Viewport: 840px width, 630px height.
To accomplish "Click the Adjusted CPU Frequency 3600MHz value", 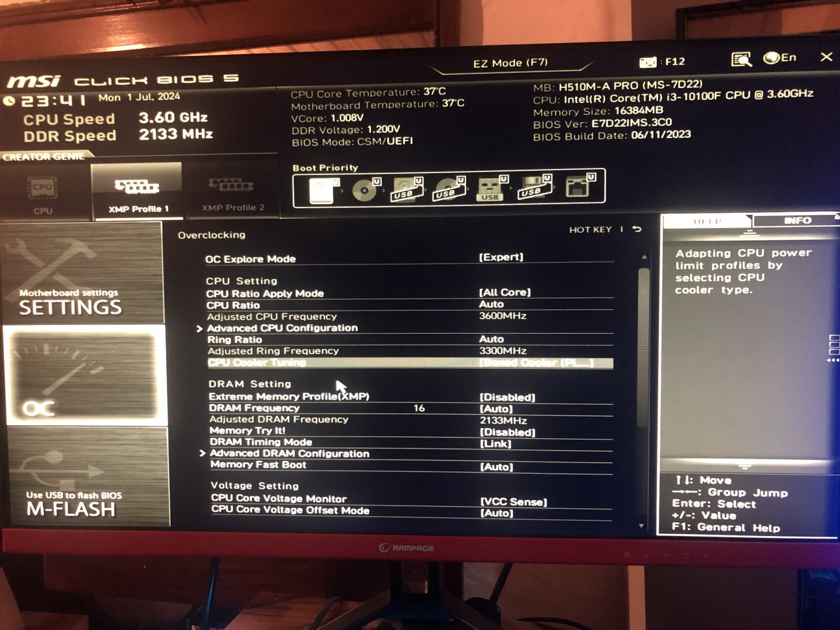I will tap(503, 316).
